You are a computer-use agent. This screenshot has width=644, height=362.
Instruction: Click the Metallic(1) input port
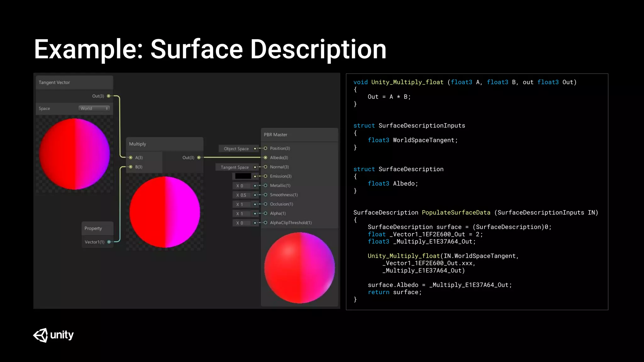click(265, 185)
